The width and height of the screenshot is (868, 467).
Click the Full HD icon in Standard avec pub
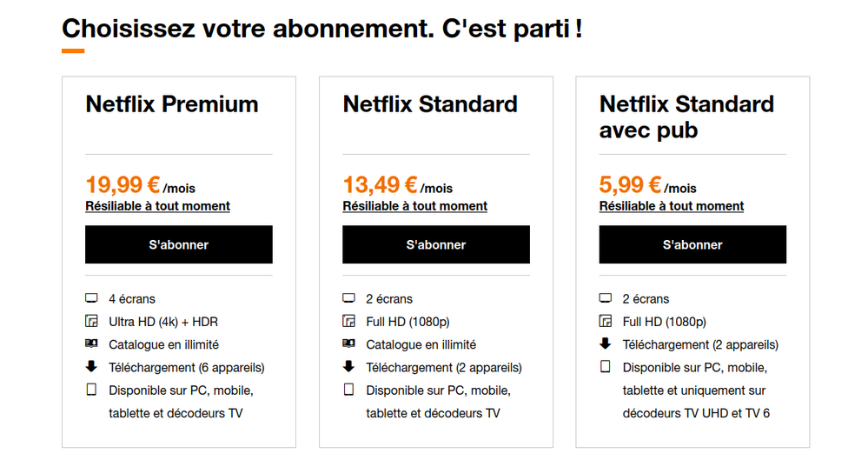coord(606,321)
